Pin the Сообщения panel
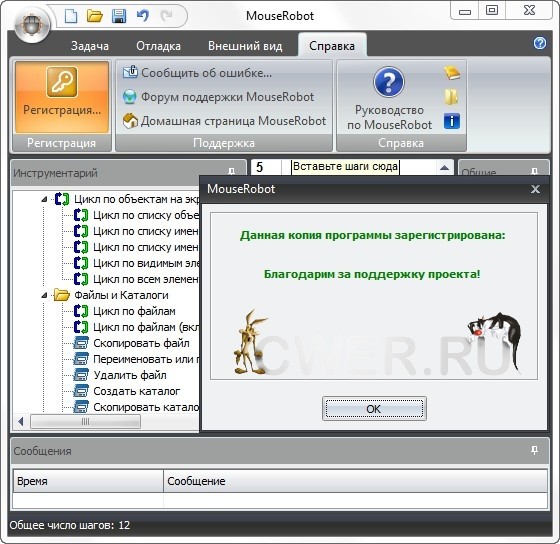The height and width of the screenshot is (544, 560). 535,450
